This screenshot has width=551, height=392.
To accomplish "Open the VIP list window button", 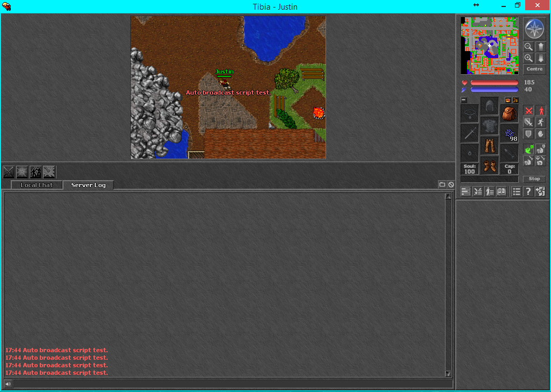I will (x=490, y=191).
